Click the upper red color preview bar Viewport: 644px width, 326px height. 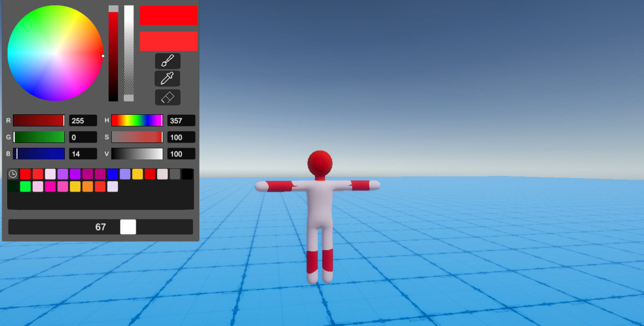click(169, 16)
